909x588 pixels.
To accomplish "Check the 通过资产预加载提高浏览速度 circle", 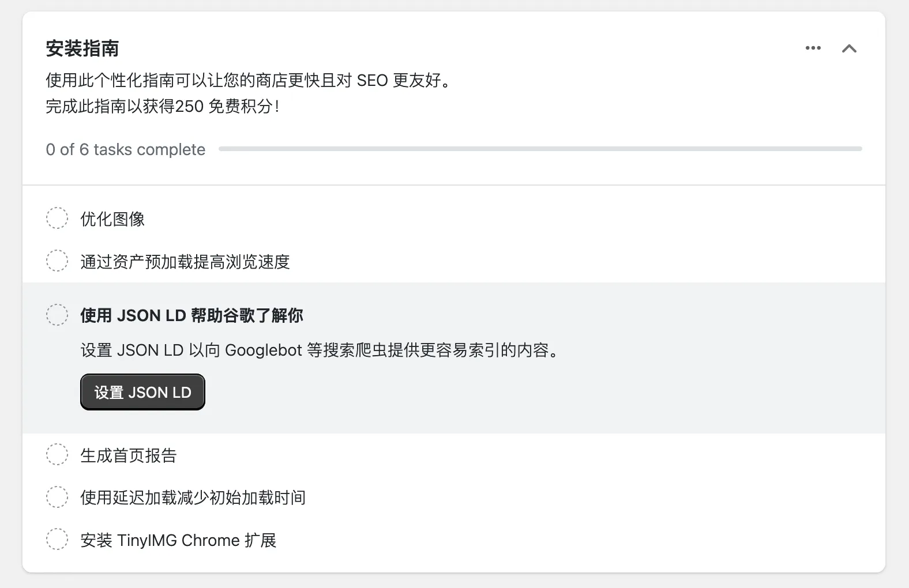I will click(57, 261).
